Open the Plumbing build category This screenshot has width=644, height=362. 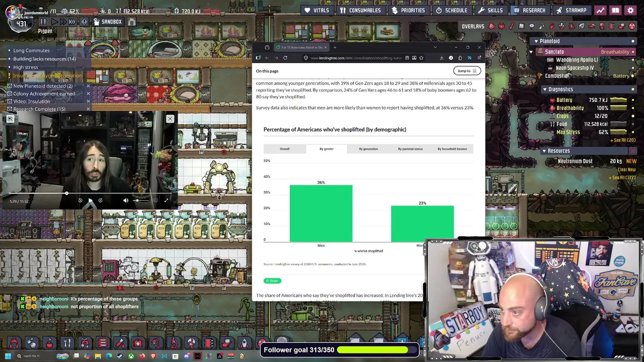(x=85, y=343)
